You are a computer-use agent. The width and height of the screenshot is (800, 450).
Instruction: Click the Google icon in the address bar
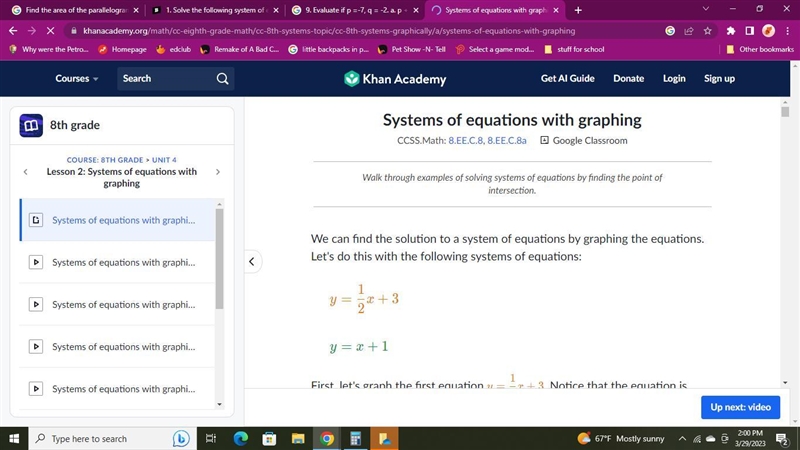[x=670, y=31]
